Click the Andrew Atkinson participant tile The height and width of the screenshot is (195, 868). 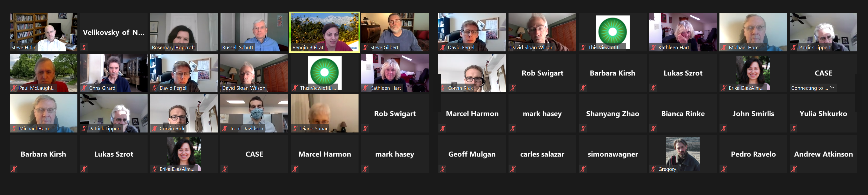click(x=823, y=154)
